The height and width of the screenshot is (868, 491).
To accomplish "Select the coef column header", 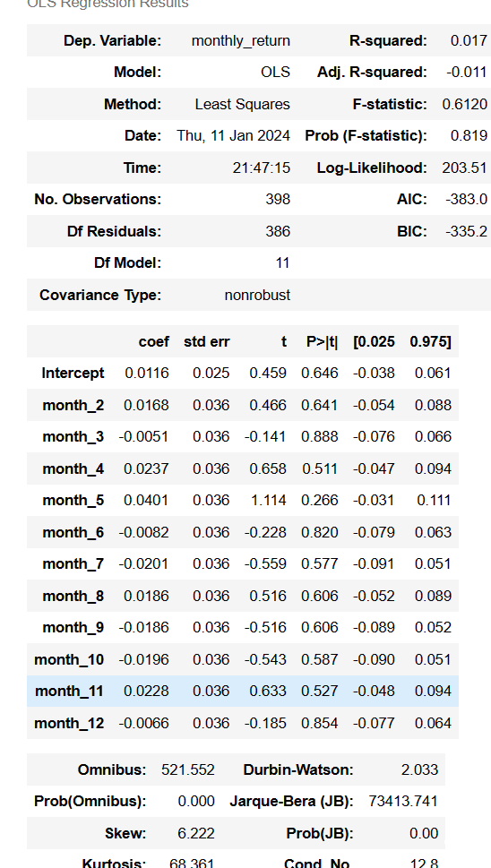I will [154, 341].
